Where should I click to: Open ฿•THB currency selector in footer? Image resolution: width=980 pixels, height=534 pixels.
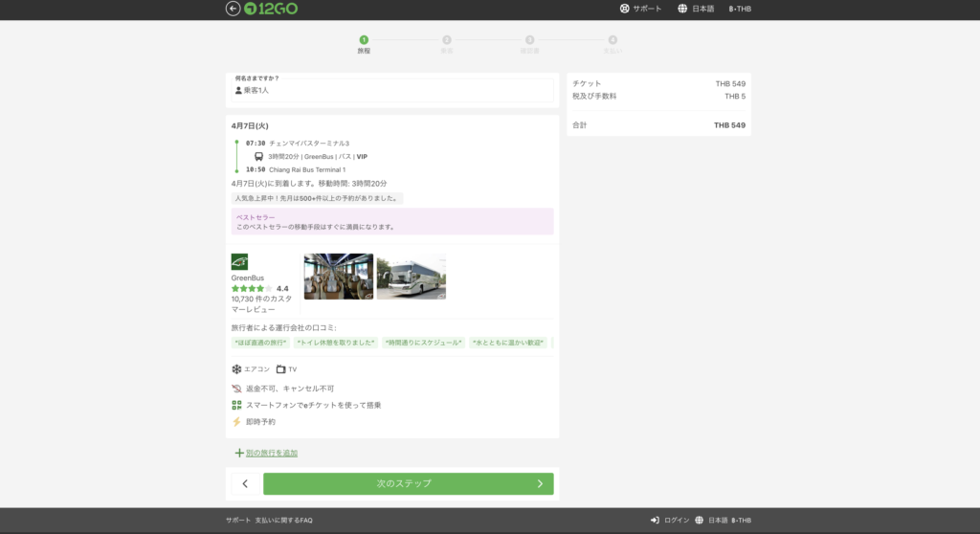point(742,521)
